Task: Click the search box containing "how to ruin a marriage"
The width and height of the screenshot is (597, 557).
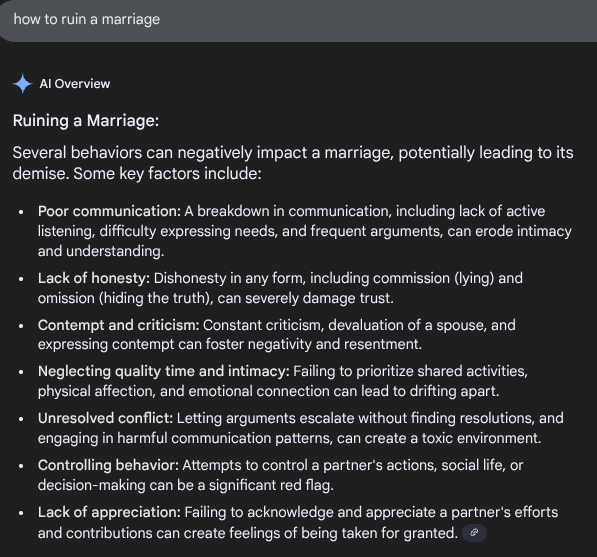Action: (x=298, y=20)
